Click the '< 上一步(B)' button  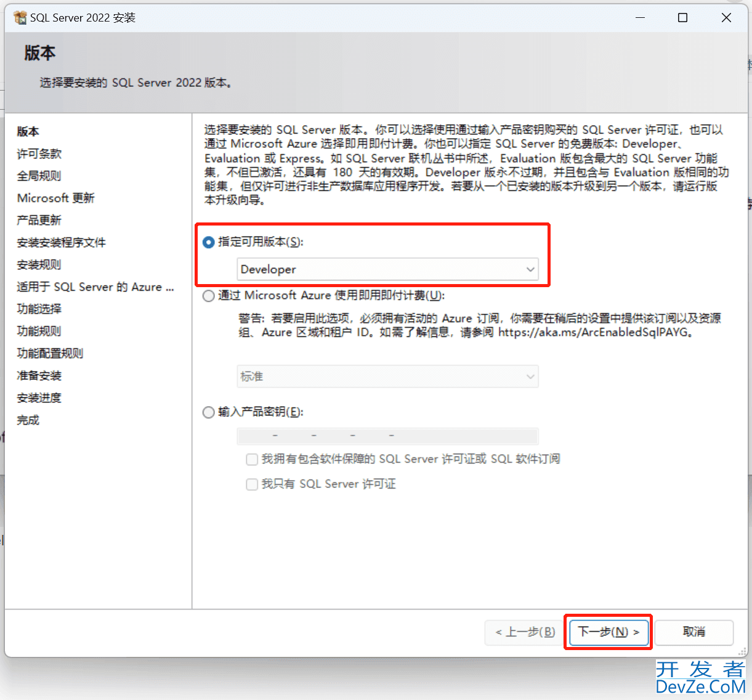pos(525,632)
